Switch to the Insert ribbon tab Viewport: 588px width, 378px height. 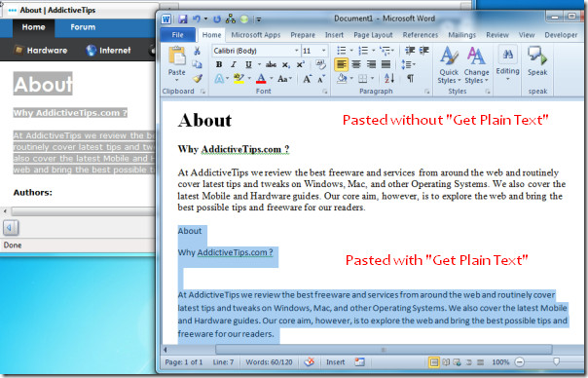(x=334, y=35)
